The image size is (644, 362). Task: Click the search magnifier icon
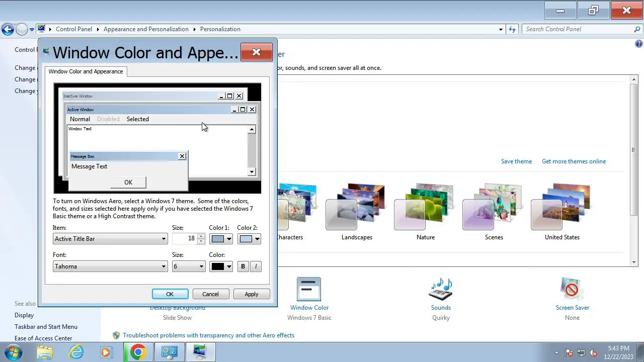(x=637, y=29)
